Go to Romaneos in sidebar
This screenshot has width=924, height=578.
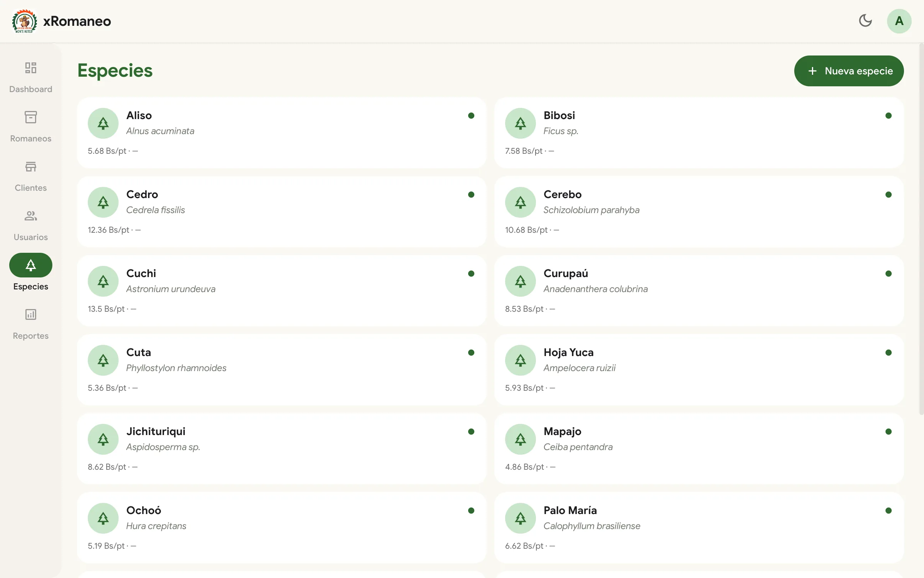coord(31,117)
